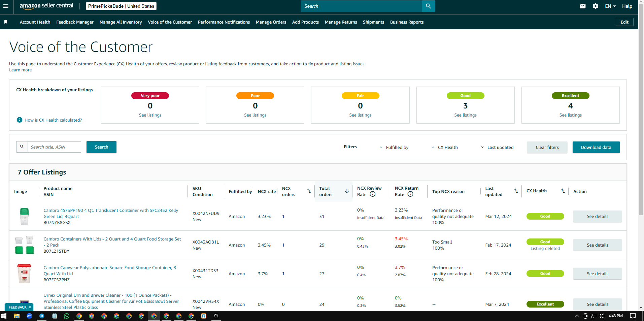Focus the top Search field
The width and height of the screenshot is (644, 321).
(x=361, y=6)
